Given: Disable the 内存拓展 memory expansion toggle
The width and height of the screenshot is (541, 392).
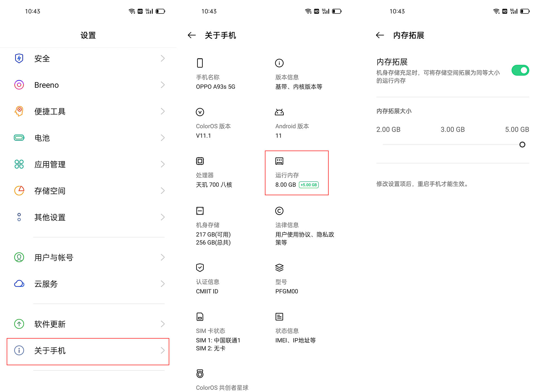Looking at the screenshot, I should [520, 70].
